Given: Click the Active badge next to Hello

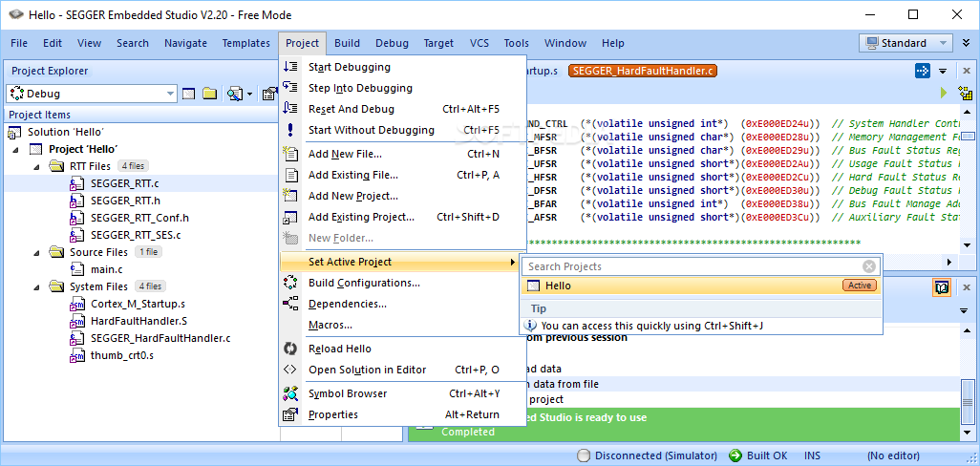Looking at the screenshot, I should (860, 286).
